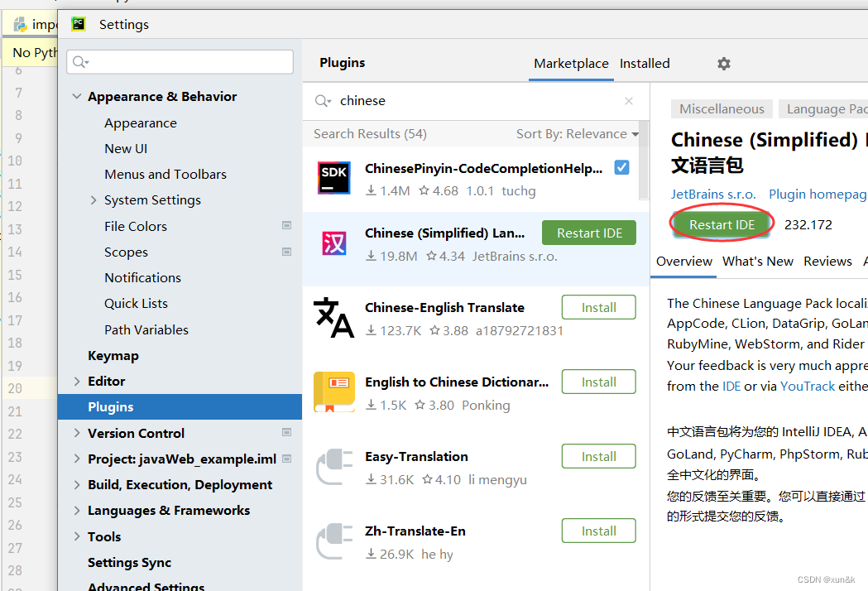Image resolution: width=868 pixels, height=591 pixels.
Task: Open File Colors settings
Action: pos(136,227)
